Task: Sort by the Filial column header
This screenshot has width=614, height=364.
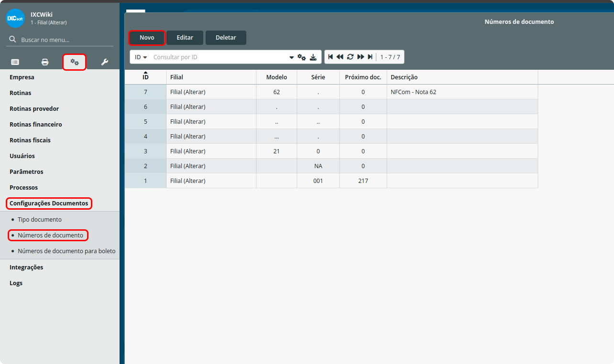Action: tap(211, 77)
